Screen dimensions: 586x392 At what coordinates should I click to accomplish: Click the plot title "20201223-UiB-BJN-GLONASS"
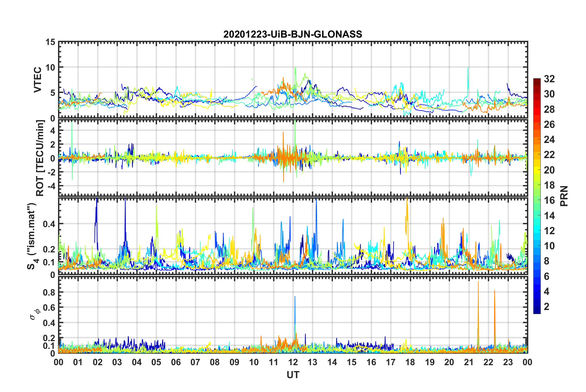(x=293, y=34)
